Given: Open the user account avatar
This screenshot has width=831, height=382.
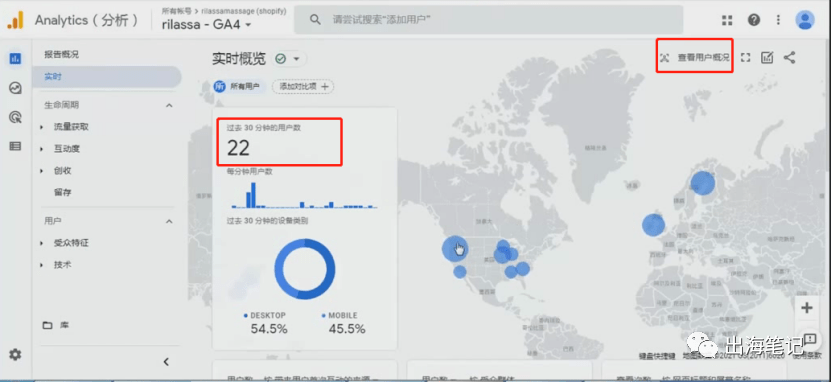Looking at the screenshot, I should tap(805, 20).
